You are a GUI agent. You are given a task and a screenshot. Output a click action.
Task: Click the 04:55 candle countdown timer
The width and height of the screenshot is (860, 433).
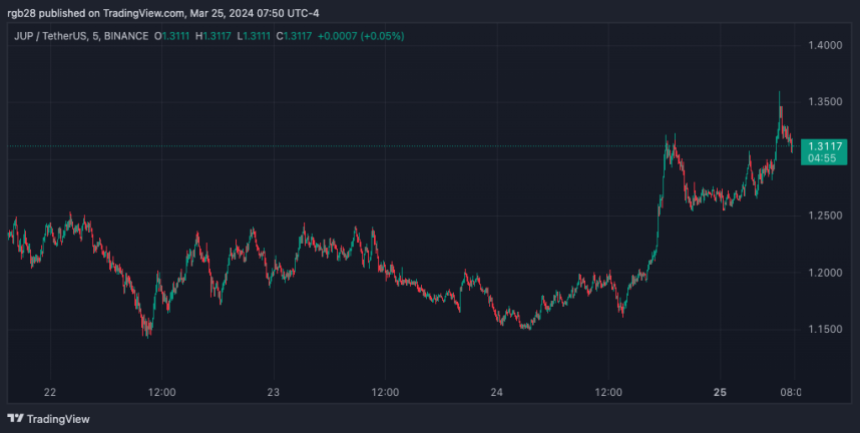click(822, 158)
